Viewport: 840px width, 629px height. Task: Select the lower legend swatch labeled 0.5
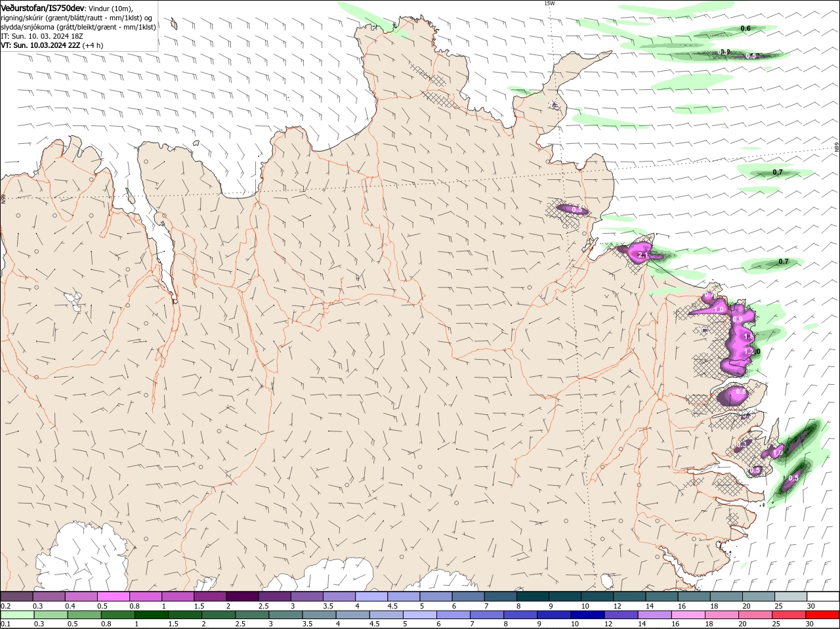[x=85, y=615]
